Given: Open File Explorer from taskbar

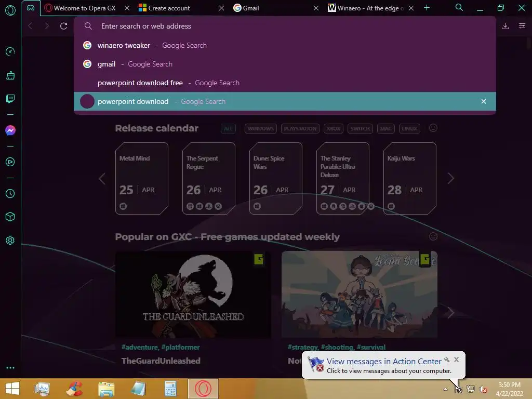Looking at the screenshot, I should 106,389.
